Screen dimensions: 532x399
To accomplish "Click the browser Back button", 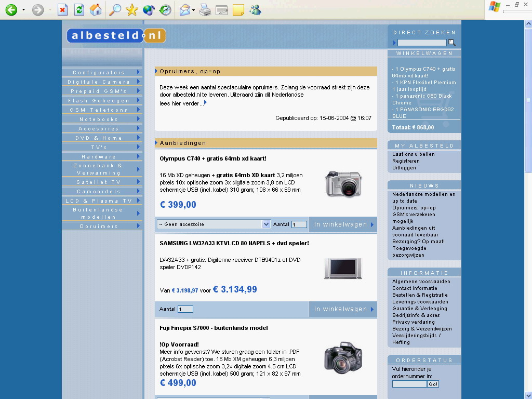I will click(x=11, y=10).
